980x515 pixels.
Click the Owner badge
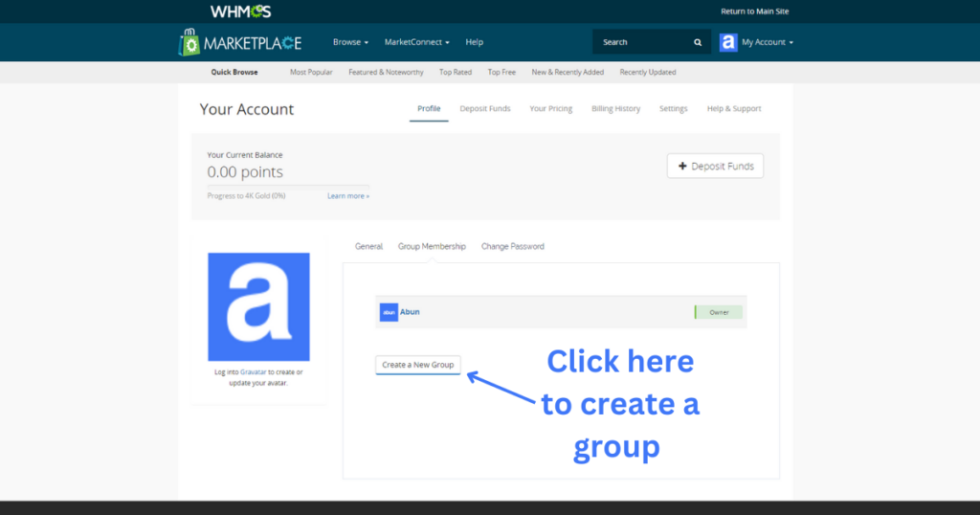tap(718, 312)
